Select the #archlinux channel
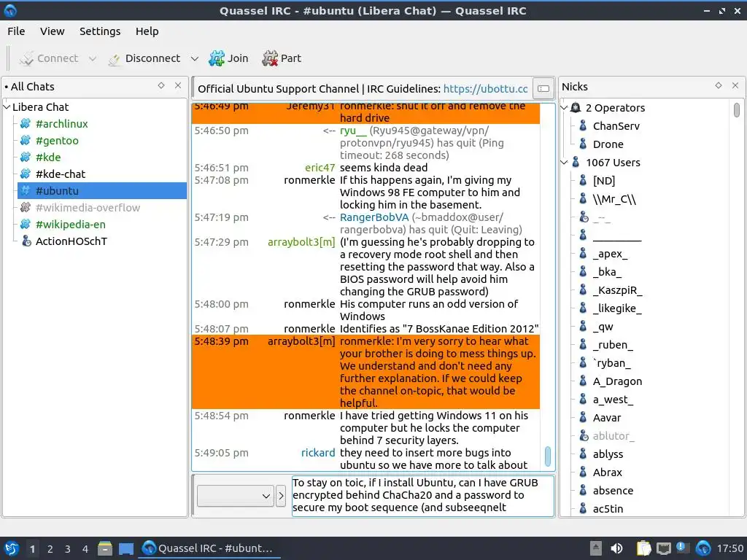This screenshot has height=560, width=747. coord(61,124)
